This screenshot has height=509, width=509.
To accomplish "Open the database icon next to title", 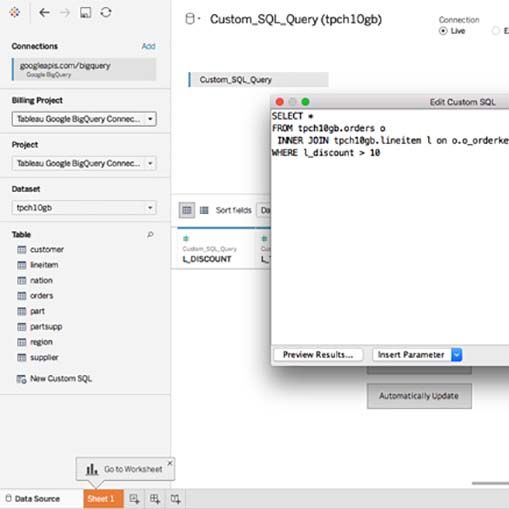I will point(190,19).
